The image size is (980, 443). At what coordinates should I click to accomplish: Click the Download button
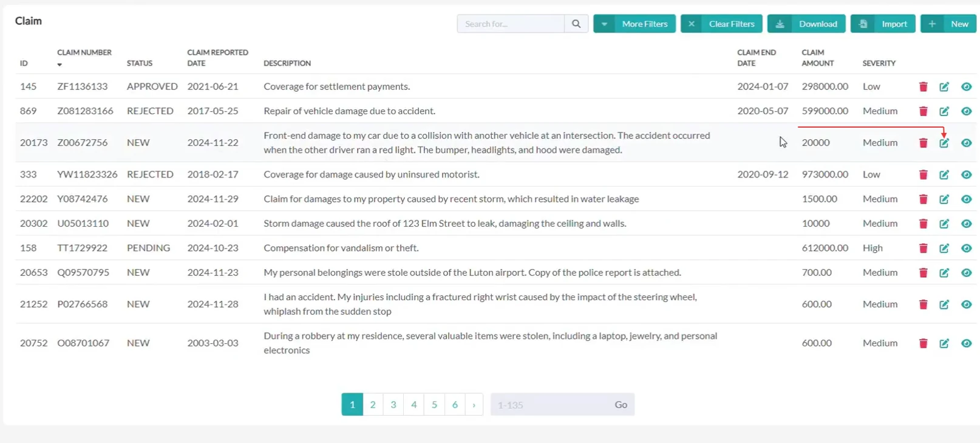click(806, 24)
